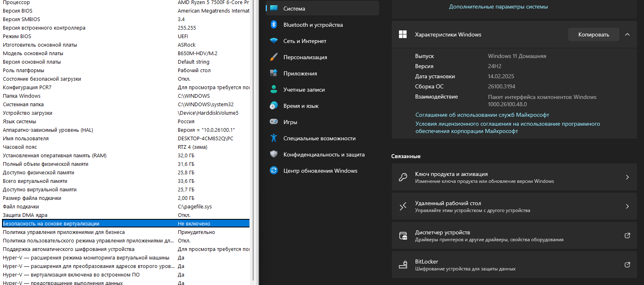Open the Remote Desktop chevron arrow

click(627, 206)
